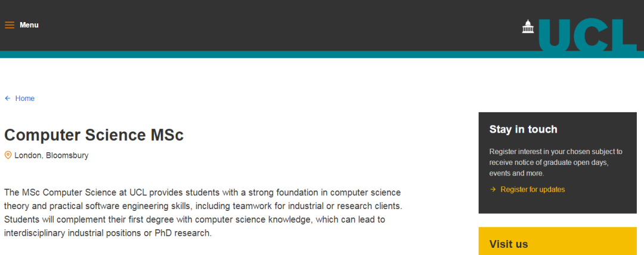Viewport: 644px width, 255px height.
Task: Click the Visit us heading
Action: [x=509, y=244]
